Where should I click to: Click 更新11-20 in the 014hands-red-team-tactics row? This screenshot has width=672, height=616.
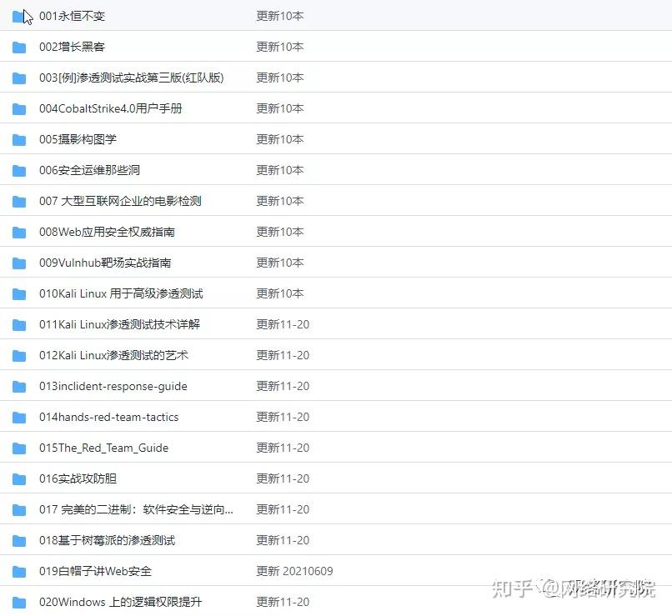(x=283, y=417)
